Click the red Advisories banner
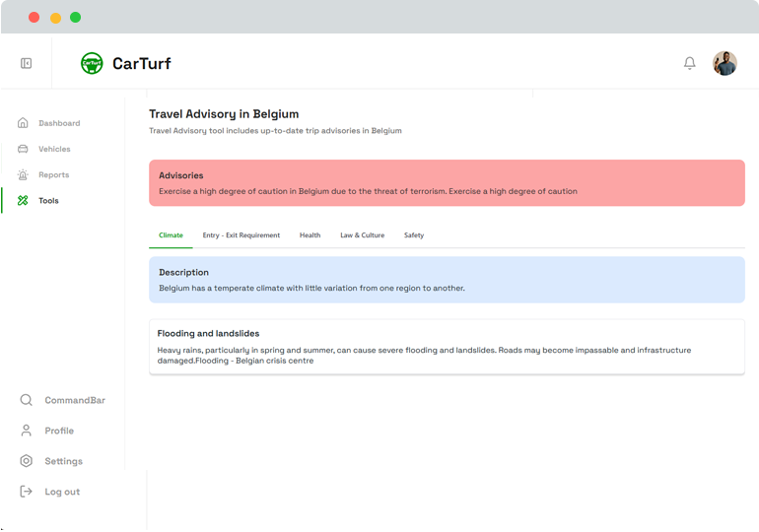 click(447, 183)
